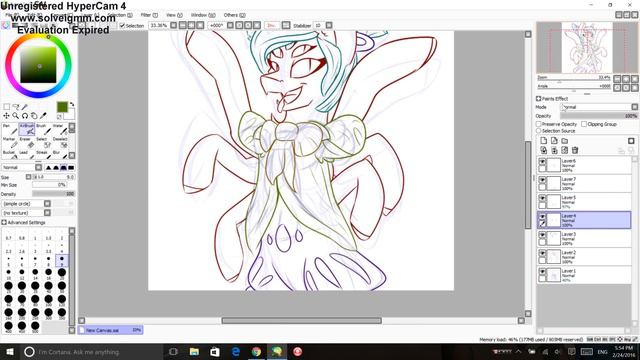Toggle visibility of Layer5

[542, 198]
